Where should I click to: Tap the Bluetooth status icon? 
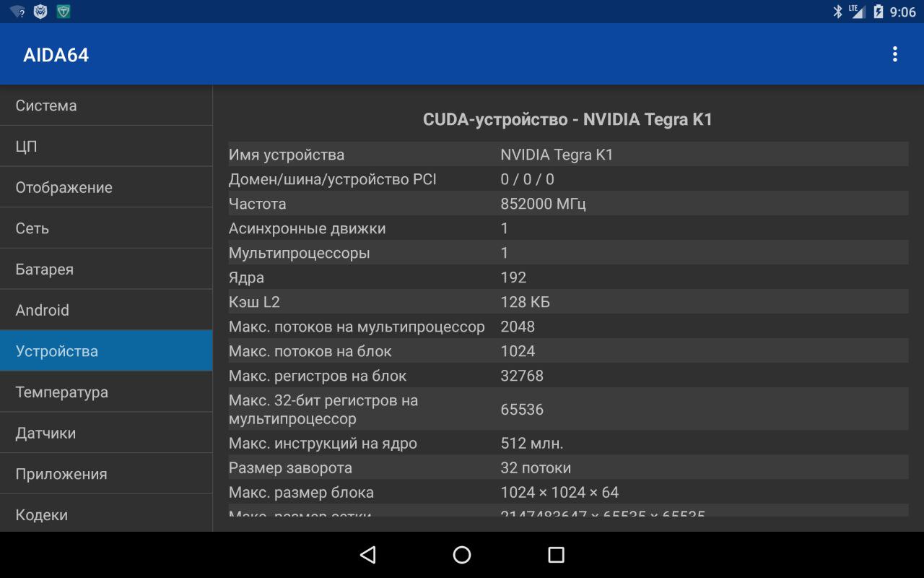coord(838,12)
